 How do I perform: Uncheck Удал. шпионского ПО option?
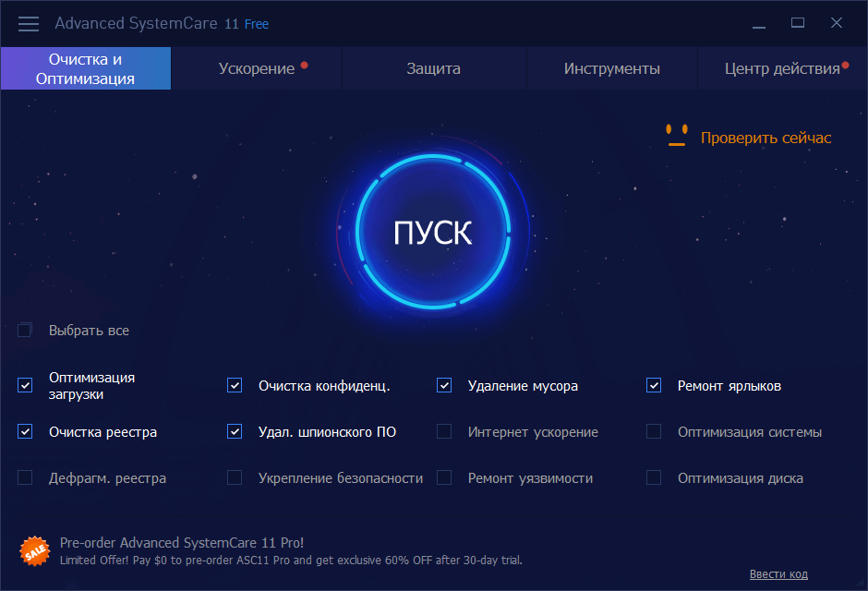click(235, 431)
